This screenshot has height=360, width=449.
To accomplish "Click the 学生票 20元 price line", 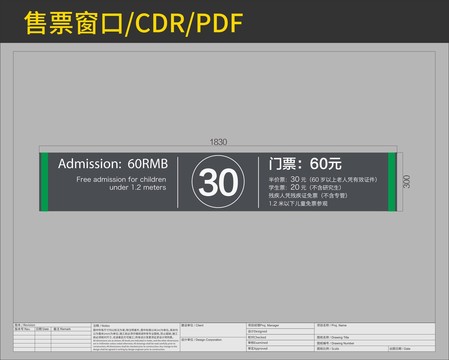I will click(305, 187).
